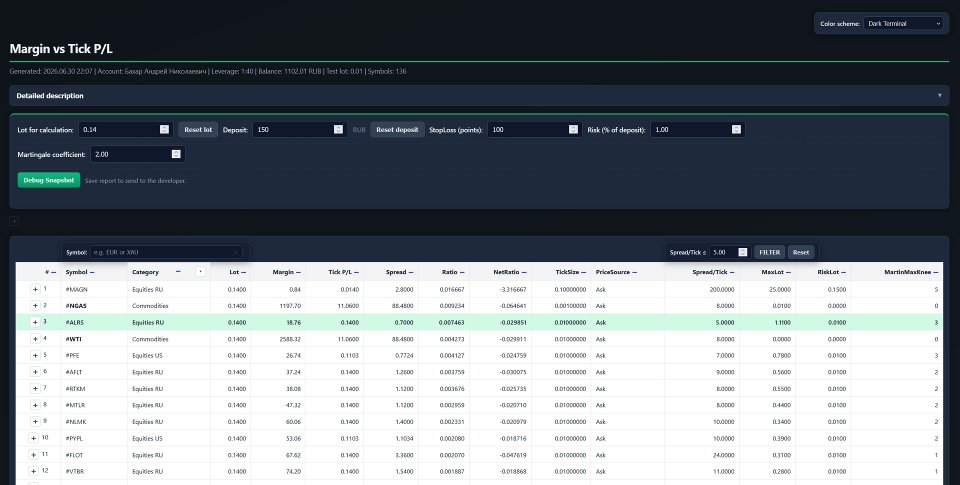Click the minus icon beside TickSize header

[584, 273]
